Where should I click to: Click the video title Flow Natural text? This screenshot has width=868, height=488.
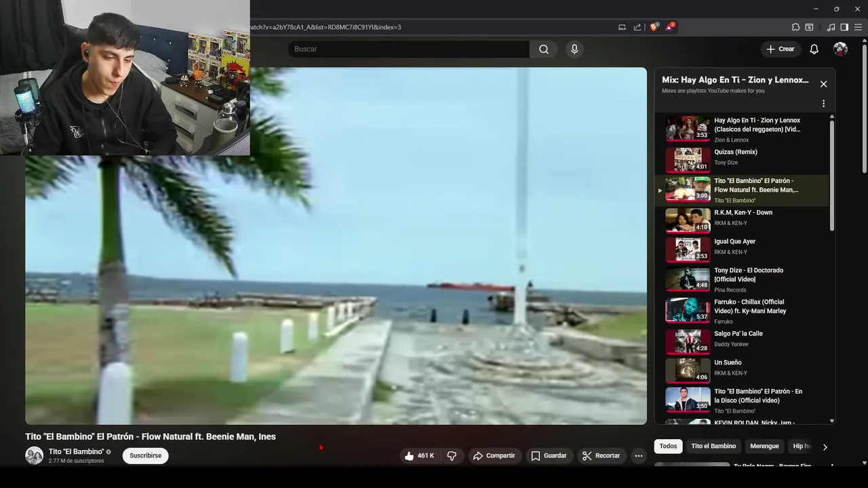[x=151, y=436]
